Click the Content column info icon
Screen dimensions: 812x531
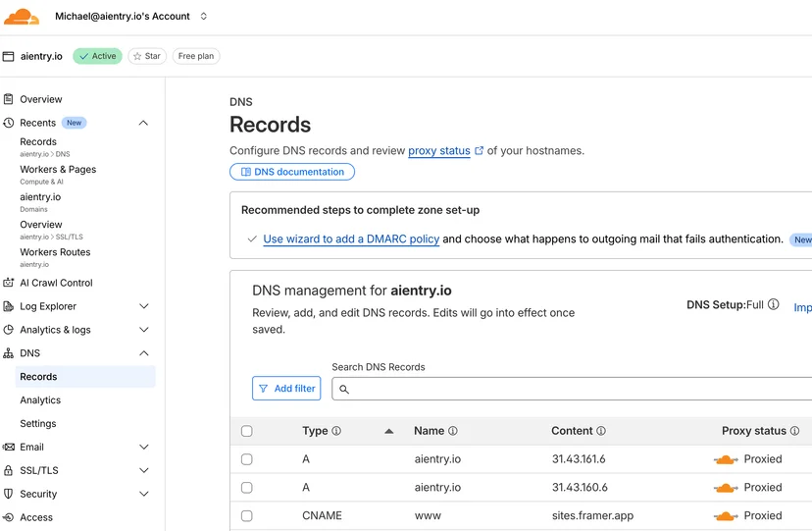[601, 431]
